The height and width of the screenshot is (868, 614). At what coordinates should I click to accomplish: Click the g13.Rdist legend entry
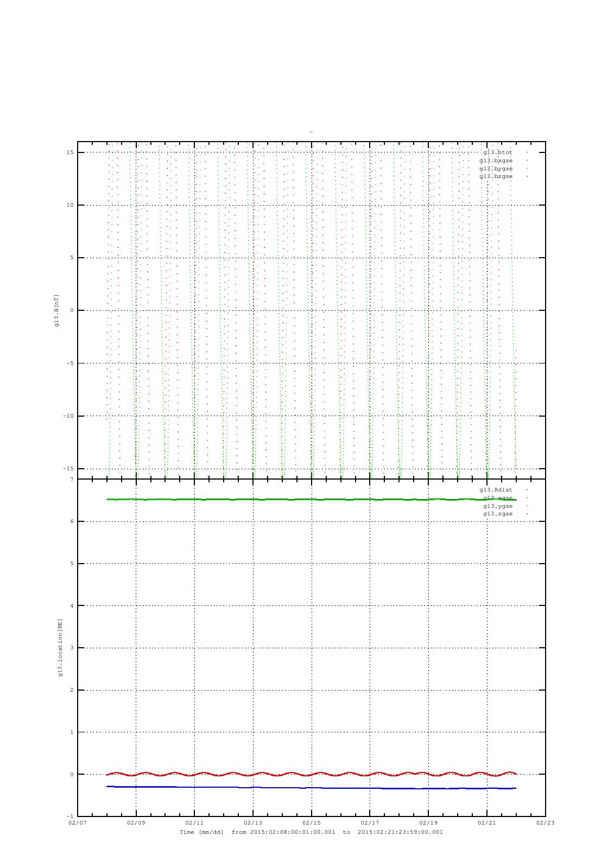(496, 490)
